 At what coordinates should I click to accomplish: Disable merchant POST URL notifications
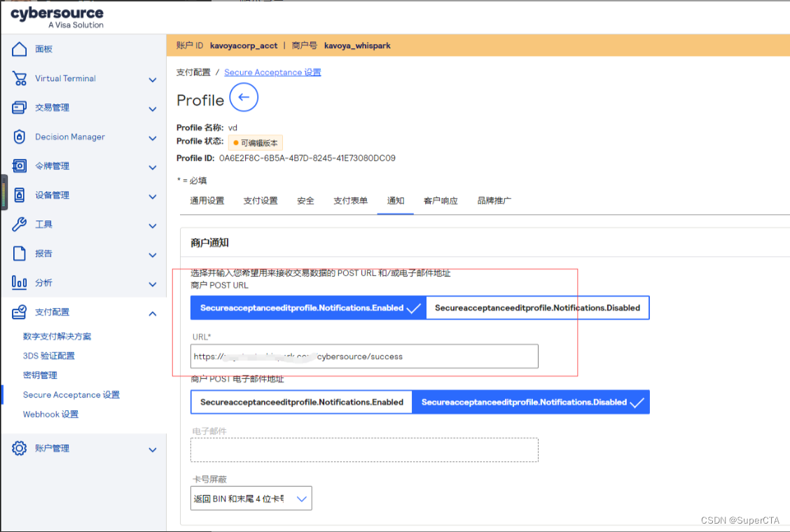point(538,308)
